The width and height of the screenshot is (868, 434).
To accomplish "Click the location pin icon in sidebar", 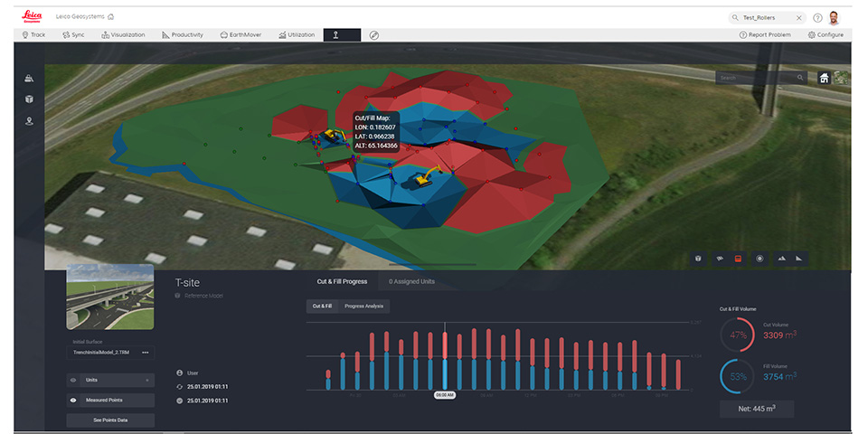I will (29, 120).
